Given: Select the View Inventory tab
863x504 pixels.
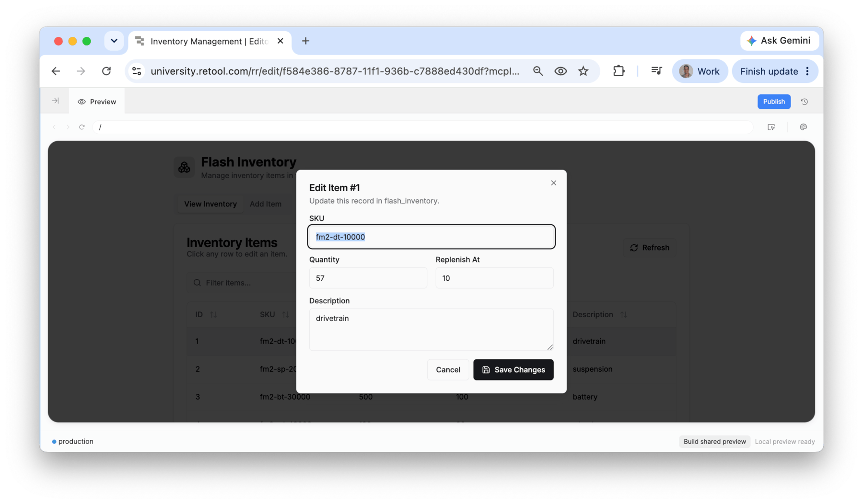Looking at the screenshot, I should tap(210, 204).
